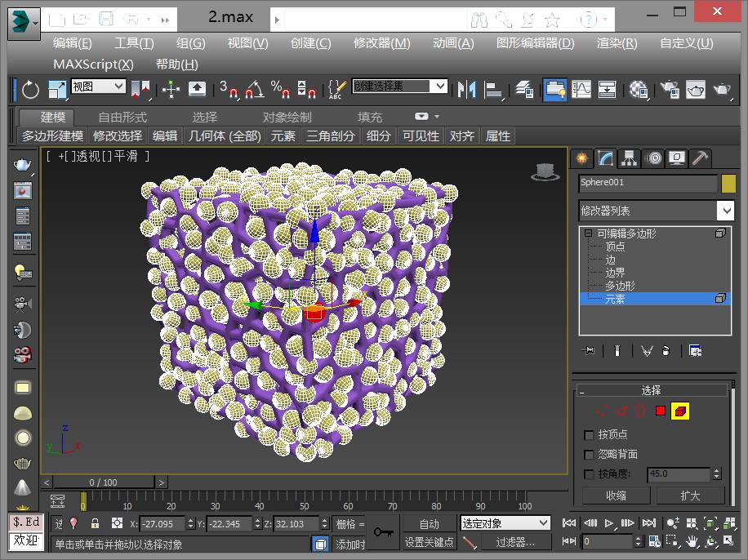Select the 顶点 sub-object level
The height and width of the screenshot is (560, 748).
click(x=615, y=247)
